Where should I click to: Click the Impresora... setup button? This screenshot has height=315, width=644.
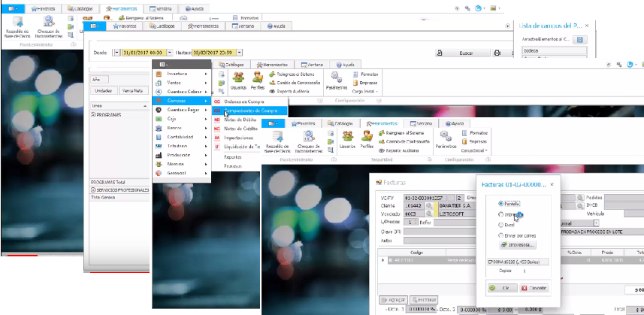pos(519,245)
